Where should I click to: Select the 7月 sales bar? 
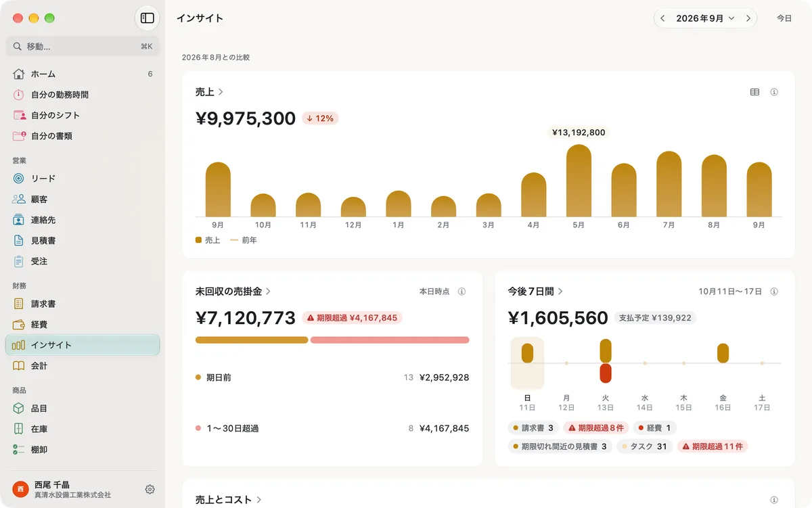669,184
